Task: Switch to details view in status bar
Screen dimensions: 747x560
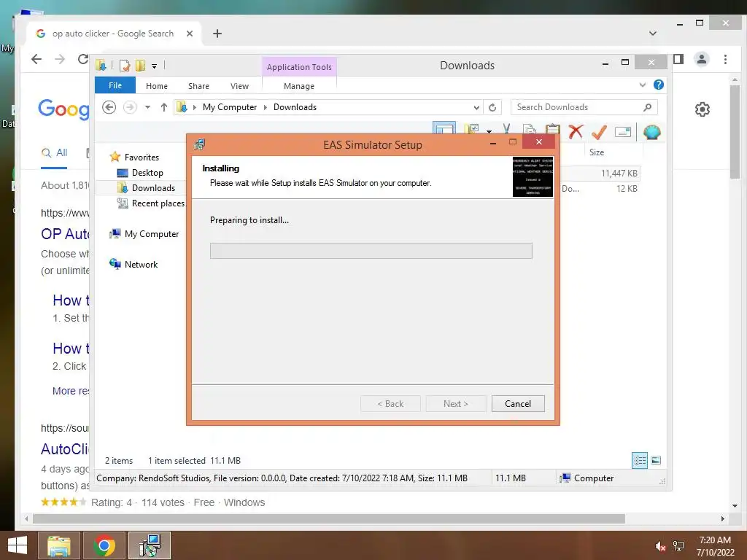Action: (x=640, y=461)
